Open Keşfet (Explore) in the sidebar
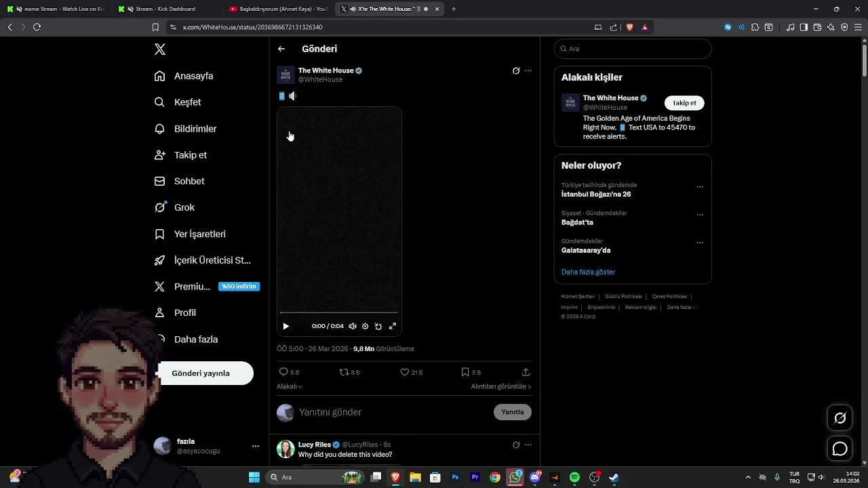The width and height of the screenshot is (868, 488). (178, 102)
